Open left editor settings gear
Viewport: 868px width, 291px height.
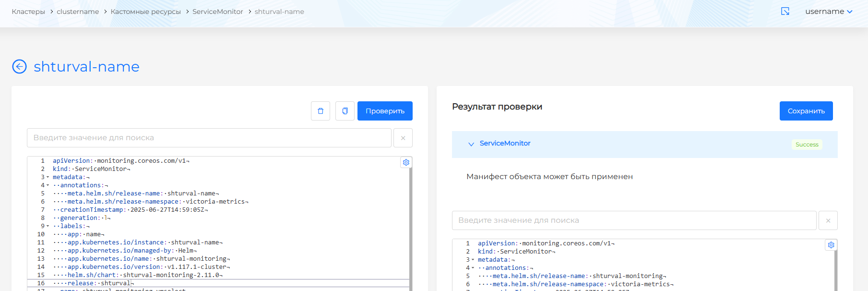tap(406, 162)
